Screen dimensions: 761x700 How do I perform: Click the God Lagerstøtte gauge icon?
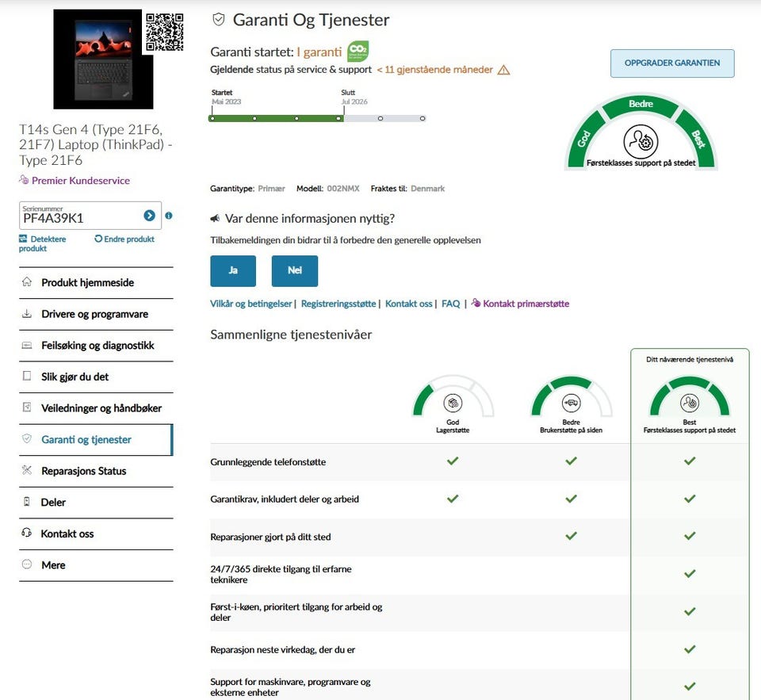coord(453,403)
